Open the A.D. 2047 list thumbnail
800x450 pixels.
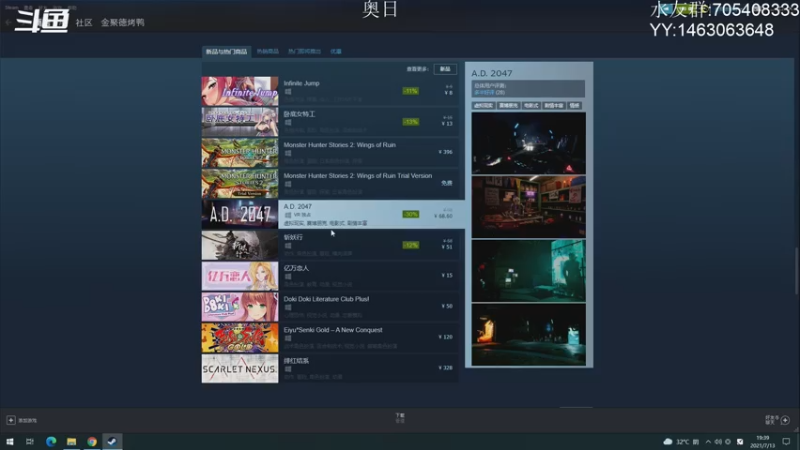pyautogui.click(x=240, y=214)
